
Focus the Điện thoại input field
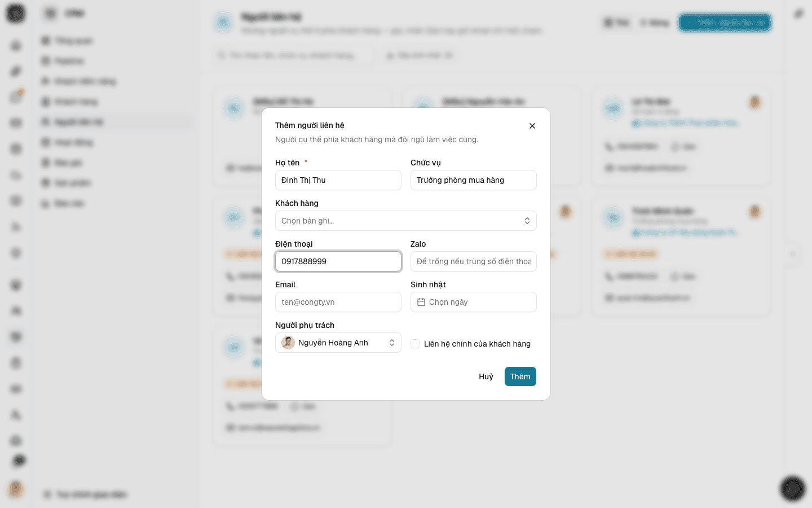tap(338, 261)
